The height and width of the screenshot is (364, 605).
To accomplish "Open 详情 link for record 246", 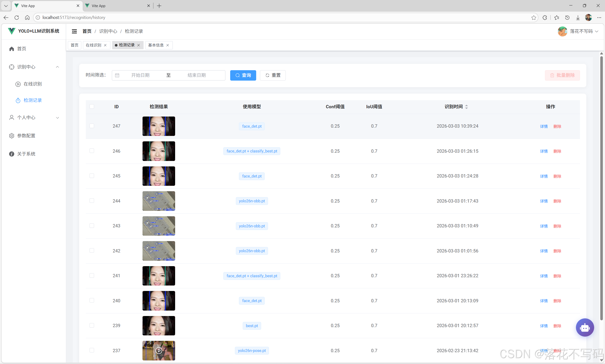I will (544, 151).
